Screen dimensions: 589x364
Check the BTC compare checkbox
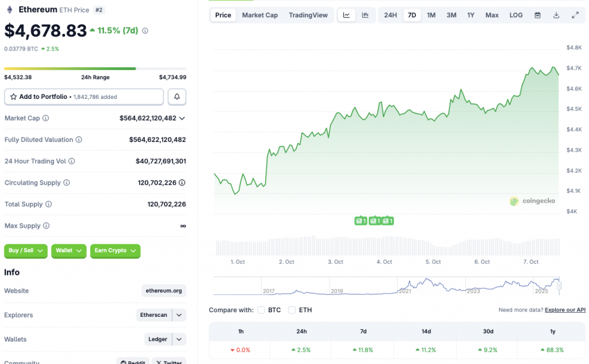pos(261,310)
